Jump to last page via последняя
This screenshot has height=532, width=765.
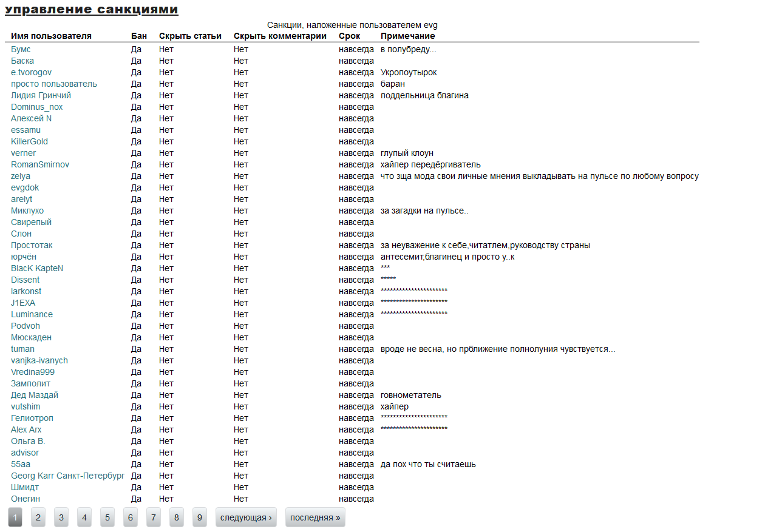[x=315, y=517]
